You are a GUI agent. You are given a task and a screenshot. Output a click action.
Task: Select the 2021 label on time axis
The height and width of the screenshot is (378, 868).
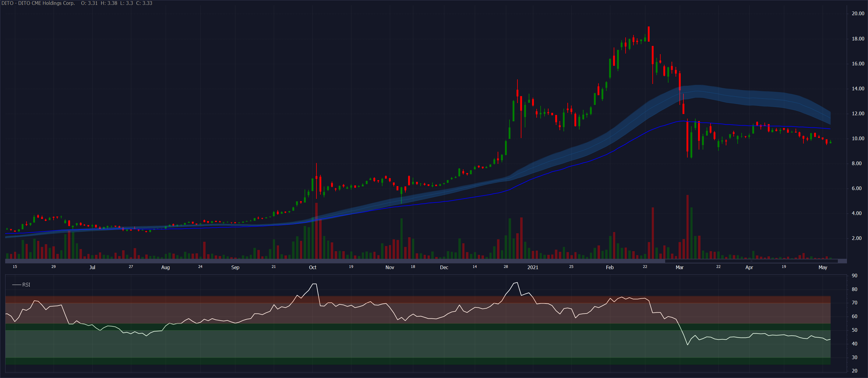point(532,267)
